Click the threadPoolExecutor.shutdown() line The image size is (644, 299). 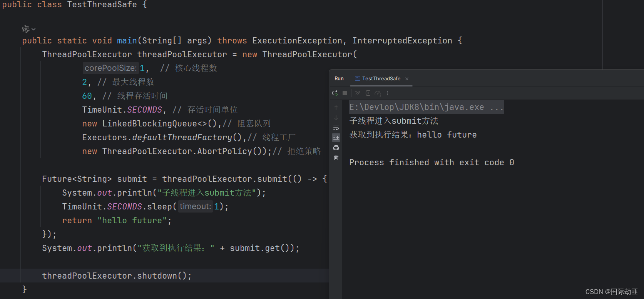point(117,276)
